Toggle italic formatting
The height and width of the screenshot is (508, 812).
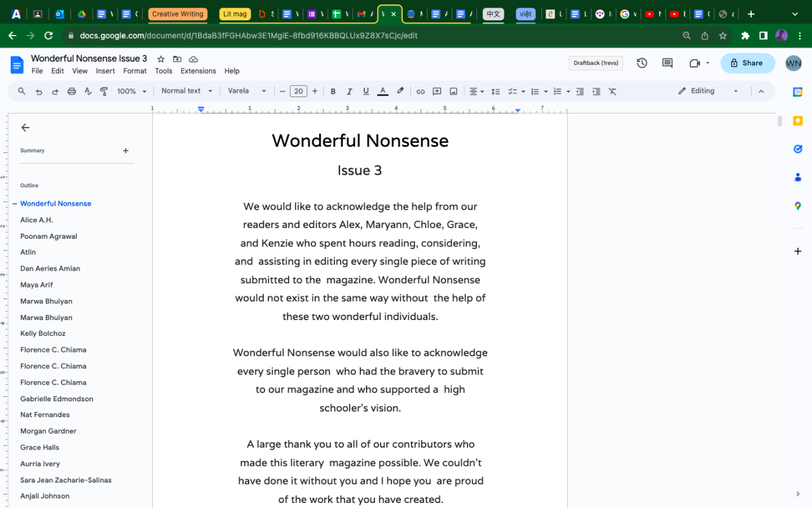[x=350, y=91]
